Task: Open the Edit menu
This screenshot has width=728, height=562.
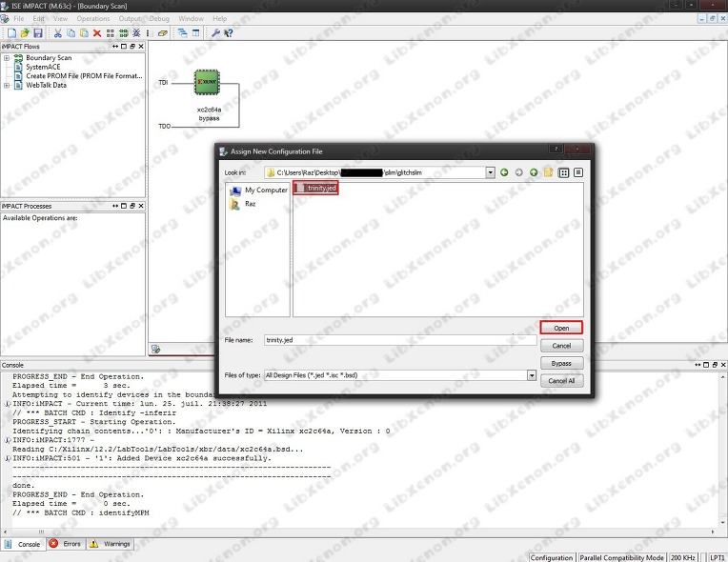Action: (38, 18)
